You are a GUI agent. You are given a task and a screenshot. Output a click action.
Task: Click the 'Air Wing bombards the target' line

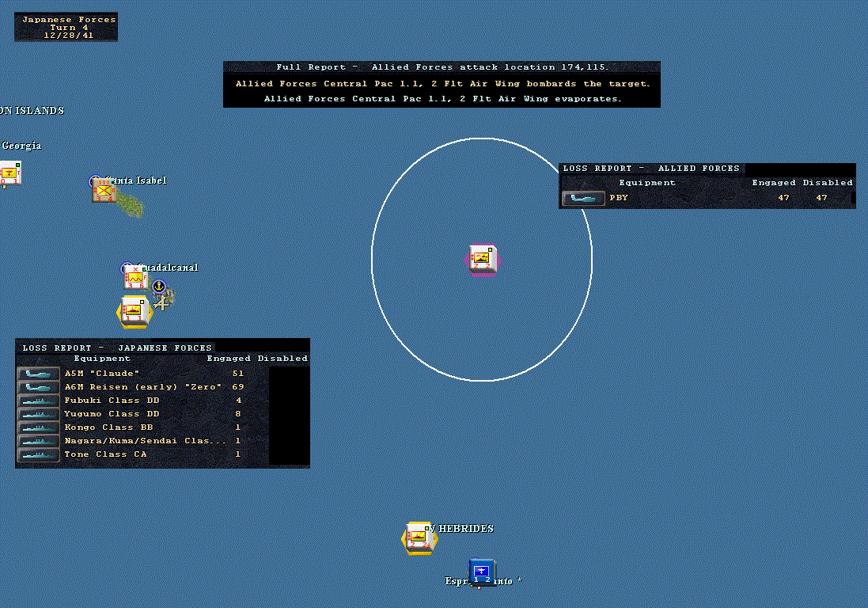coord(442,84)
